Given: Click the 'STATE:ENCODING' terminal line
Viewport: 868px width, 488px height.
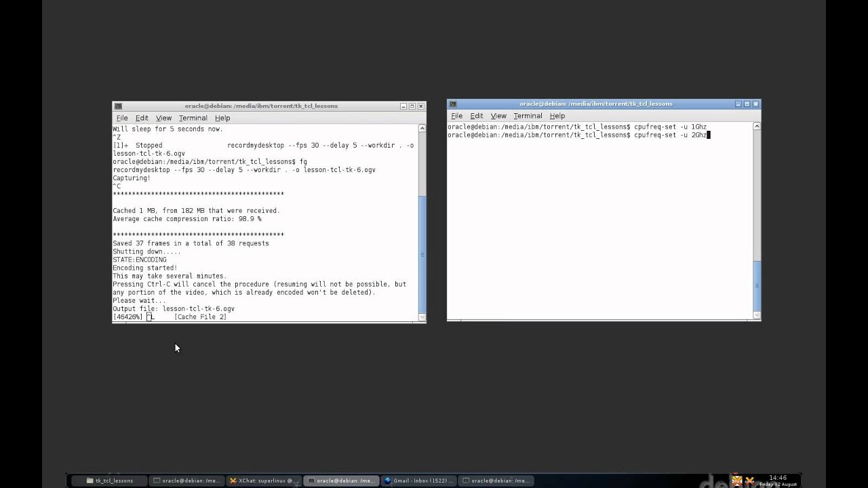Looking at the screenshot, I should click(139, 260).
